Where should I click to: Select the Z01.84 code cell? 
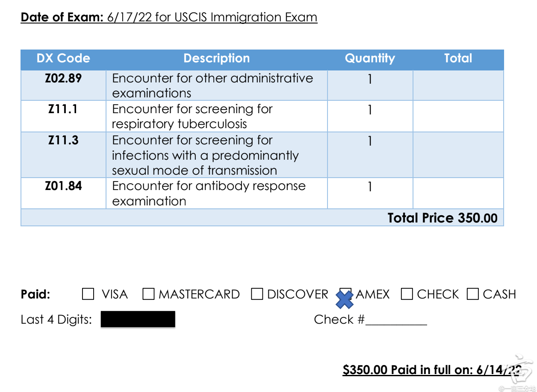coord(63,186)
